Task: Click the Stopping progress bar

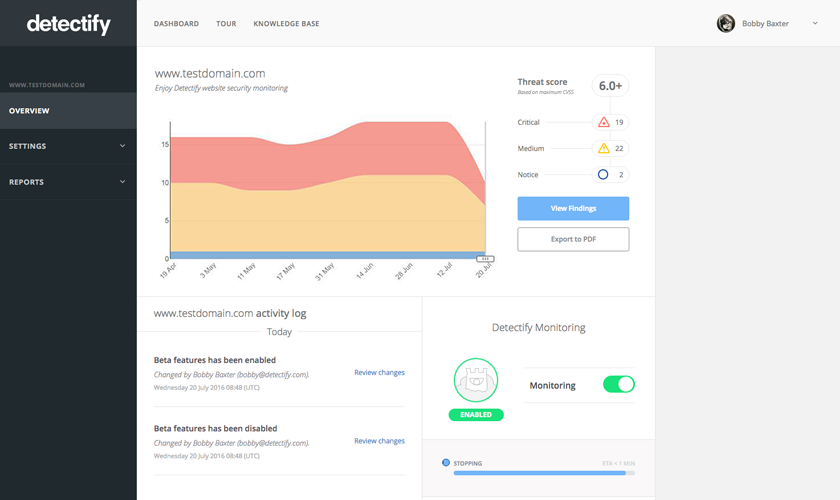Action: 544,473
